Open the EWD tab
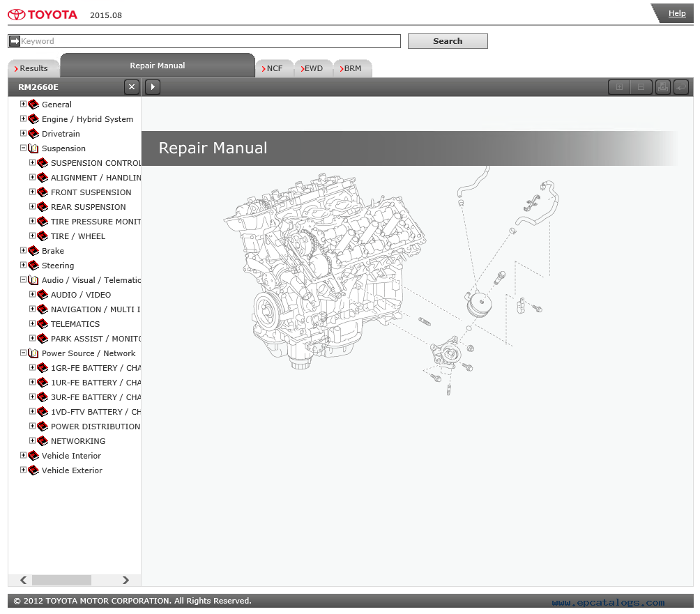Image resolution: width=700 pixels, height=614 pixels. (x=313, y=68)
